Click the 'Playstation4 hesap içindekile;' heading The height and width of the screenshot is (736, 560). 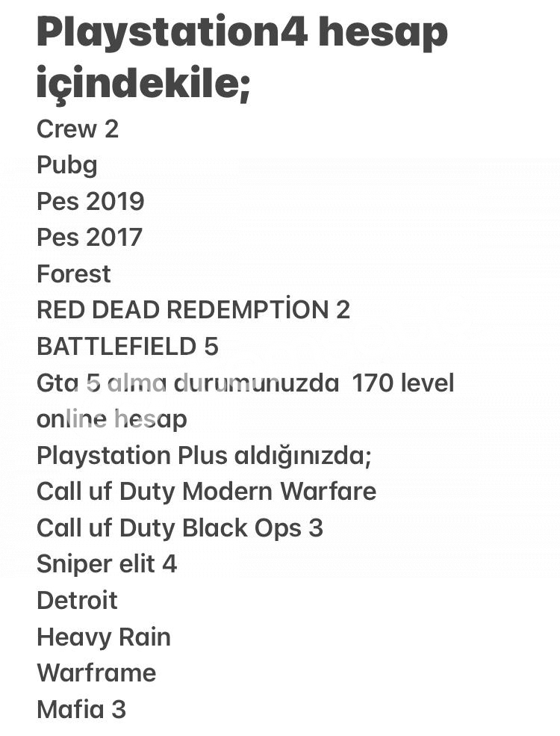pos(242,58)
